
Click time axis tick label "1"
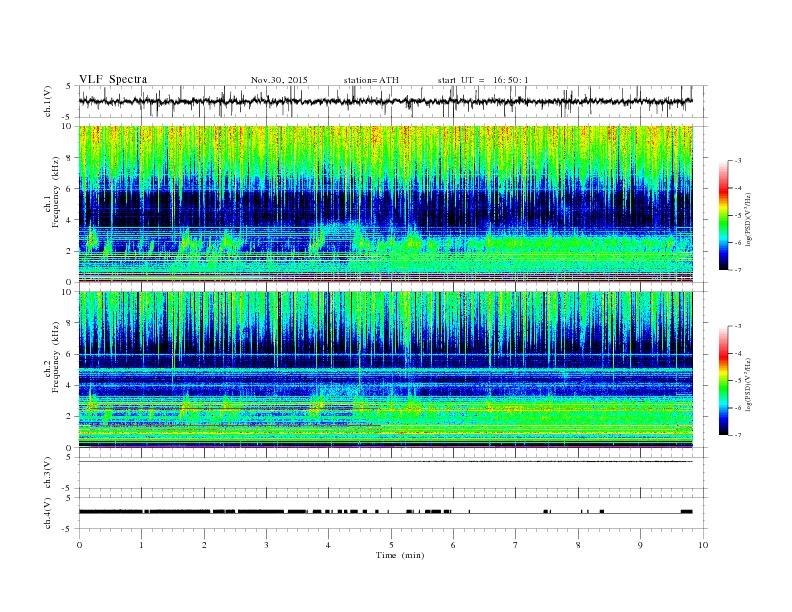tap(141, 545)
